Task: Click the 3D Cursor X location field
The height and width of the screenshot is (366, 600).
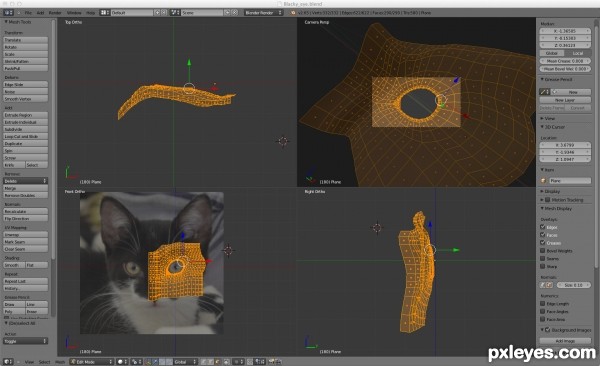Action: [x=565, y=145]
